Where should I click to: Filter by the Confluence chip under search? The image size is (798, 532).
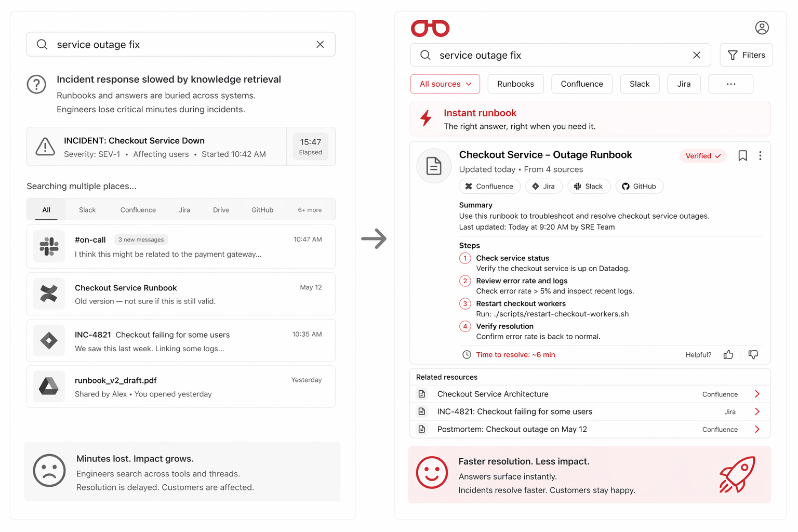[x=582, y=84]
